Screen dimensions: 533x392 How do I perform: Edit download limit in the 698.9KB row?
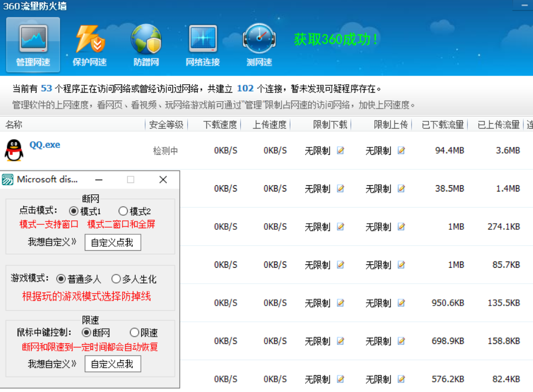341,341
